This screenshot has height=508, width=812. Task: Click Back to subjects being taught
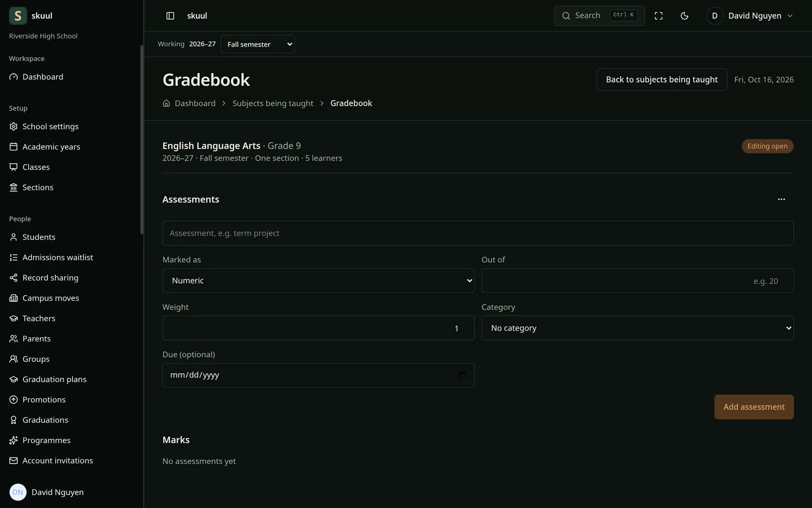point(662,80)
